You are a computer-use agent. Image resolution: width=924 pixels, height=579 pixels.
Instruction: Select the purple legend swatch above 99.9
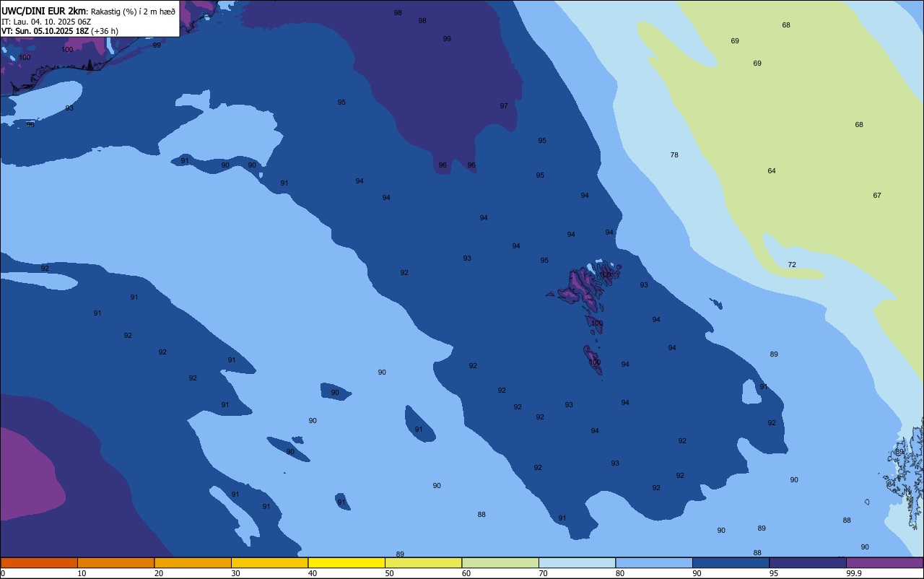point(884,562)
